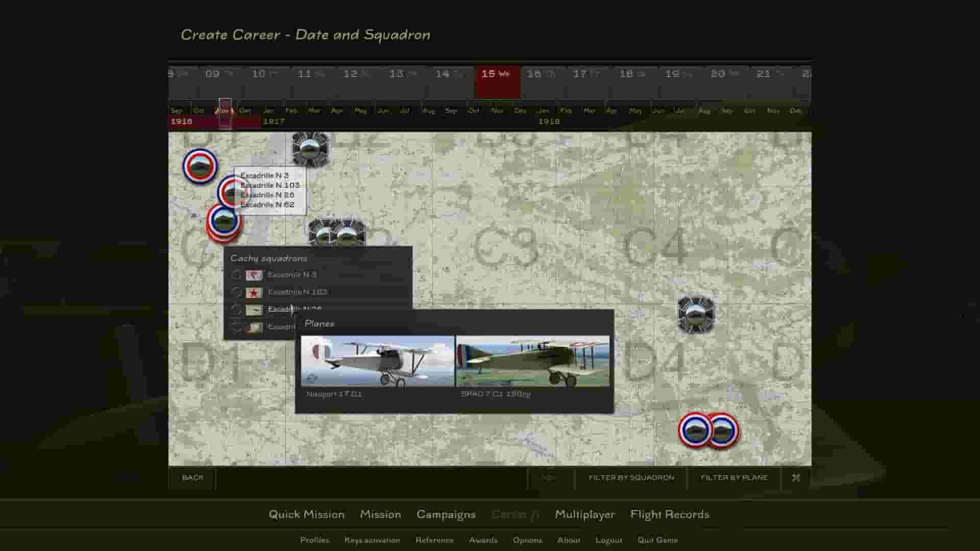This screenshot has width=980, height=551.
Task: Click the FILTER BY PLANE button
Action: coord(735,478)
